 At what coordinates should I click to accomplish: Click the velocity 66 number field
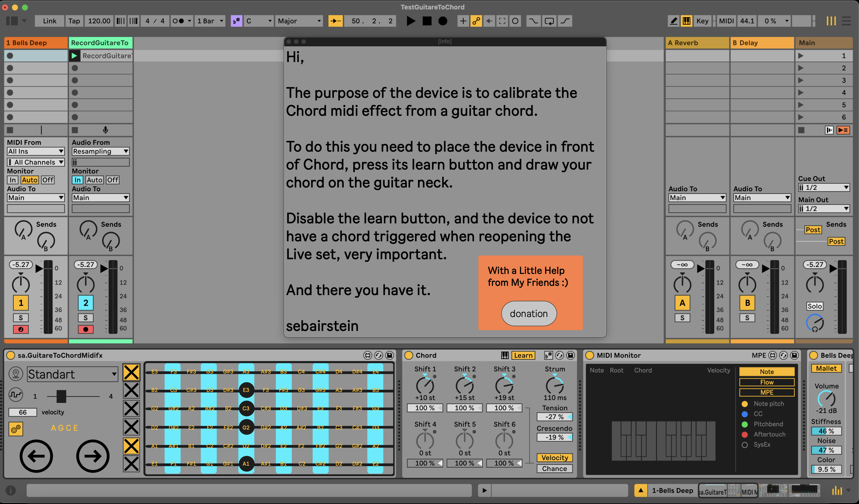[x=22, y=412]
